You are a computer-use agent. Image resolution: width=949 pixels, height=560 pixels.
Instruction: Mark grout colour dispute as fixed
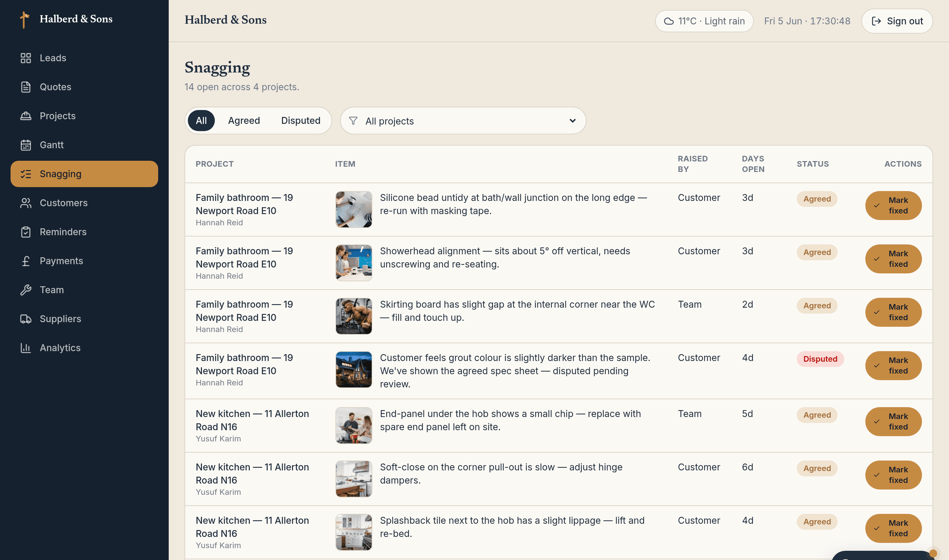pyautogui.click(x=893, y=366)
